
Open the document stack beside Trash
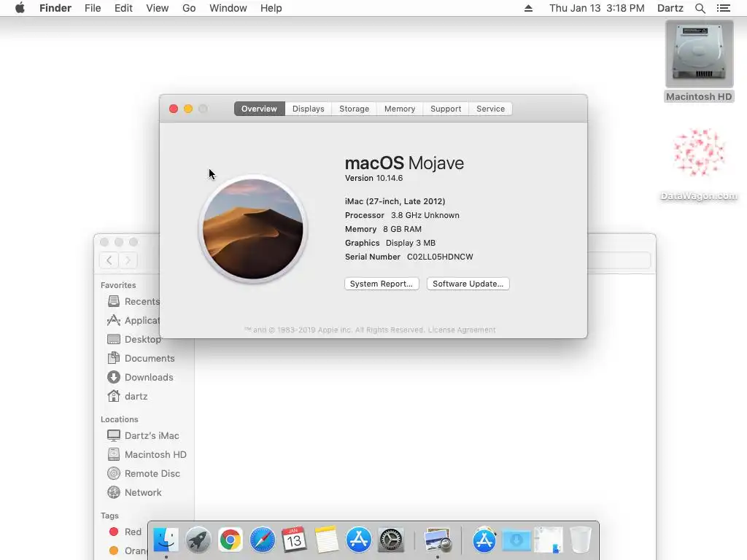549,540
